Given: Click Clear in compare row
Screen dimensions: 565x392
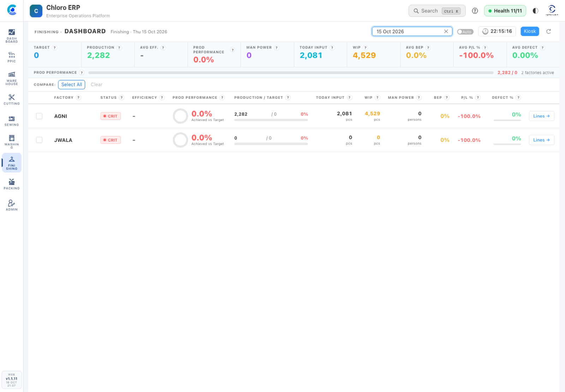Looking at the screenshot, I should tap(96, 85).
